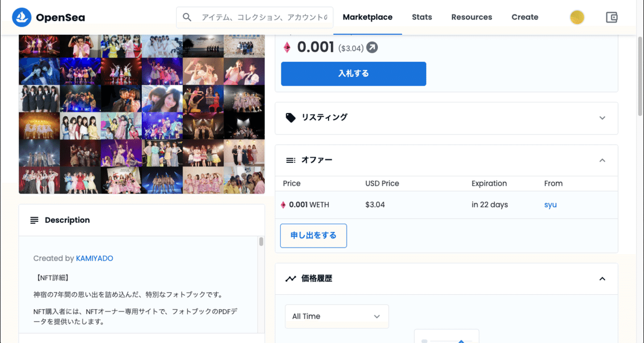Open the wallet panel icon
The image size is (644, 343).
point(612,17)
